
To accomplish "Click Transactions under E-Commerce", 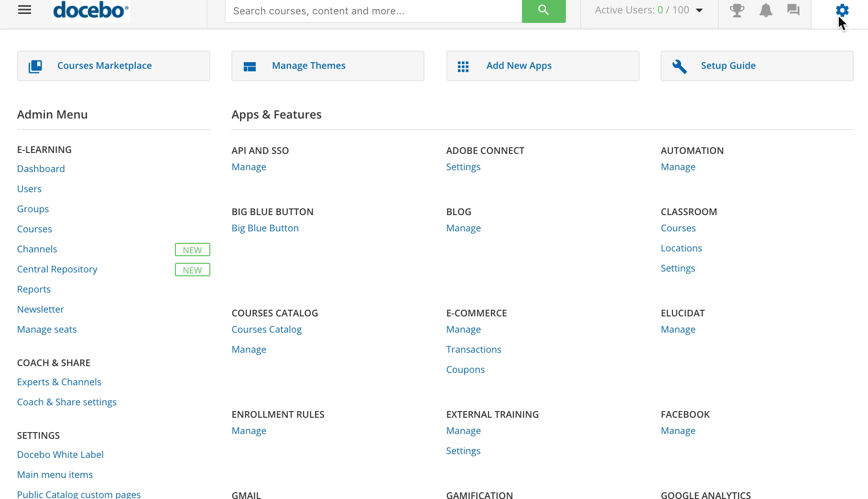I will pyautogui.click(x=474, y=349).
